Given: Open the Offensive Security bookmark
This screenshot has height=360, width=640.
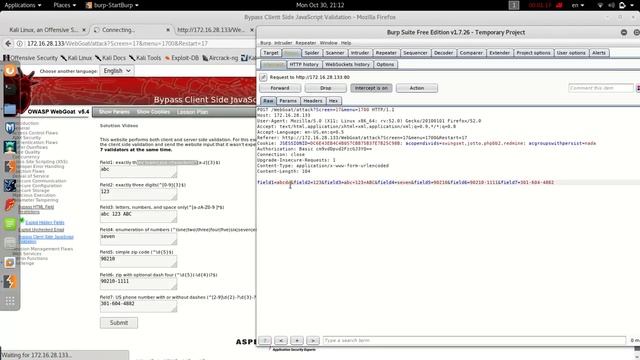Looking at the screenshot, I should tap(31, 58).
